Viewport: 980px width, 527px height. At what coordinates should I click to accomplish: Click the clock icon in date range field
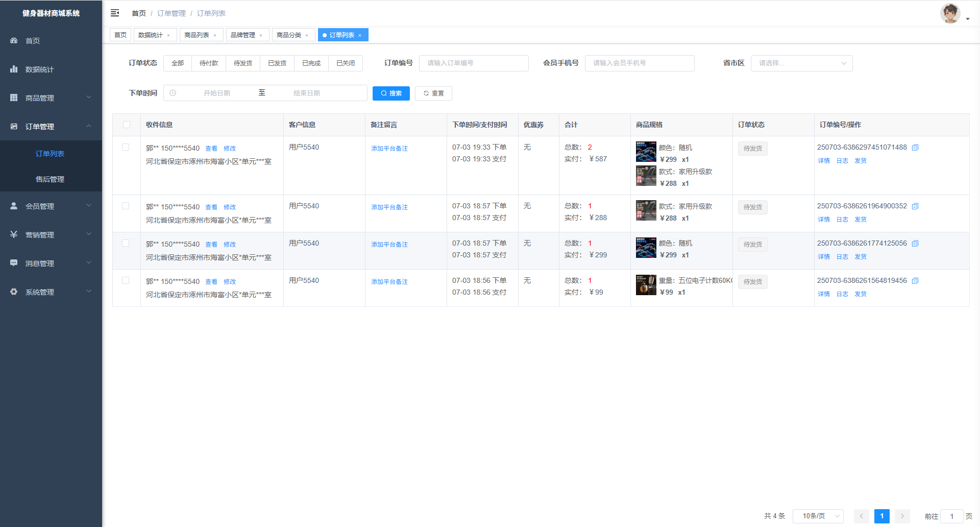point(173,93)
